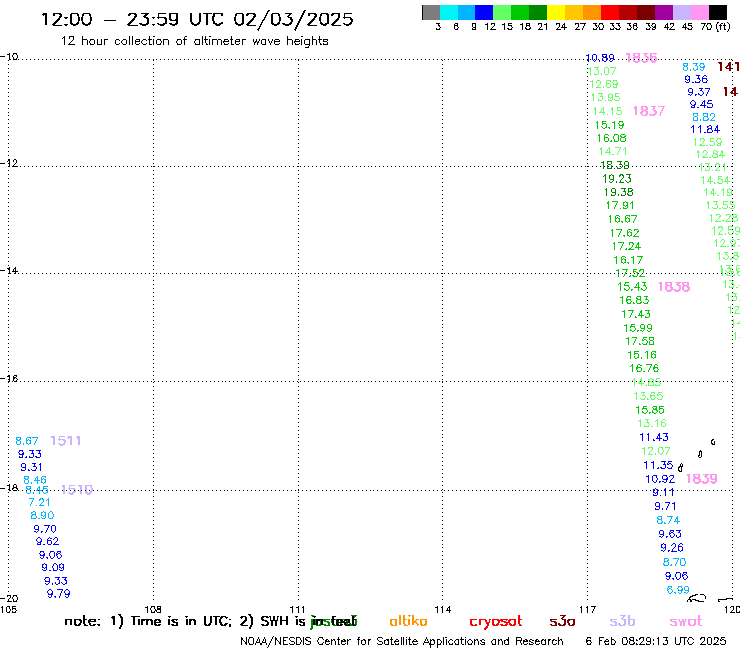The width and height of the screenshot is (740, 650).
Task: Click wave height value 9.79
Action: (x=58, y=594)
